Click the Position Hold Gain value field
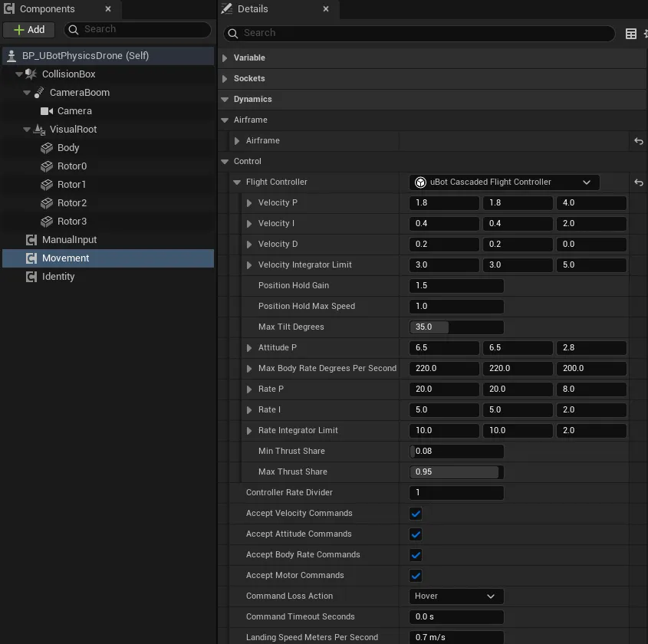The image size is (648, 644). (456, 286)
